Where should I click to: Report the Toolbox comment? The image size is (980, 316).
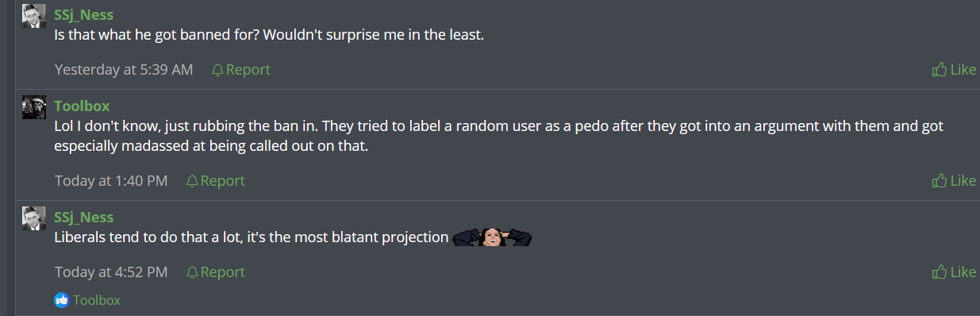coord(216,181)
